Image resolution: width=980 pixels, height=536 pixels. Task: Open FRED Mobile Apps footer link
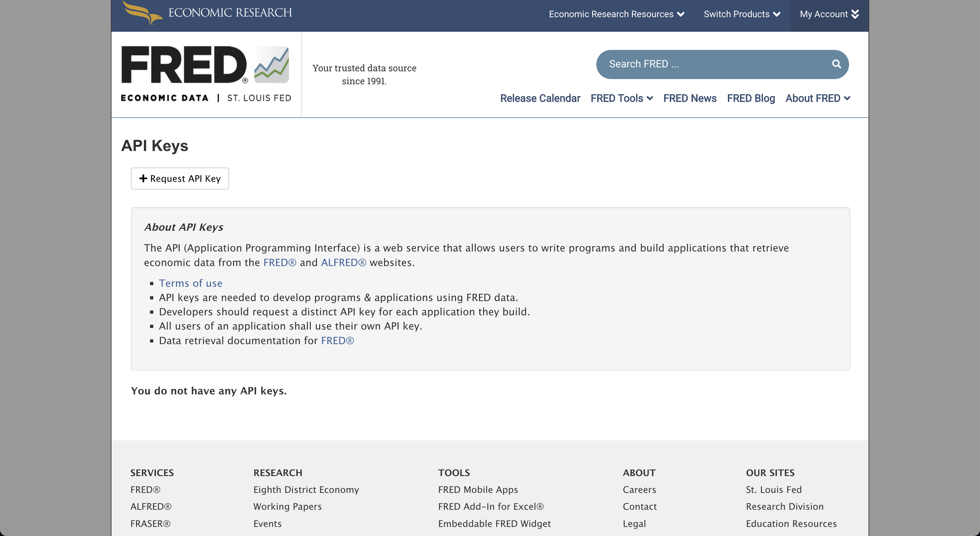pyautogui.click(x=478, y=490)
